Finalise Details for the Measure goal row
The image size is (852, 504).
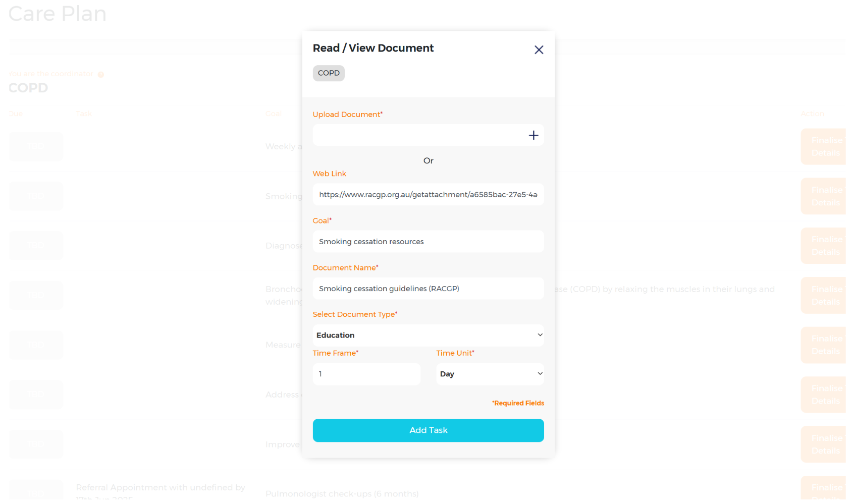tap(824, 345)
